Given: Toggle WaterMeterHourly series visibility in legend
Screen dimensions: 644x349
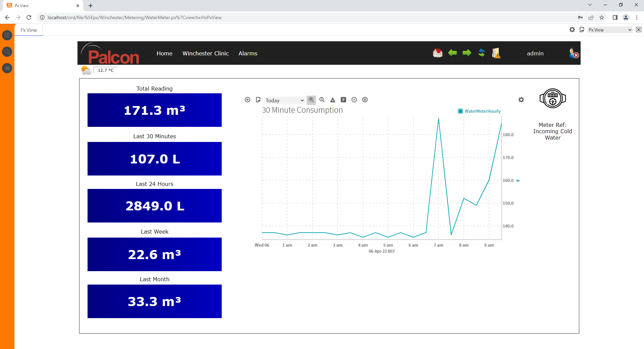Looking at the screenshot, I should coord(461,111).
